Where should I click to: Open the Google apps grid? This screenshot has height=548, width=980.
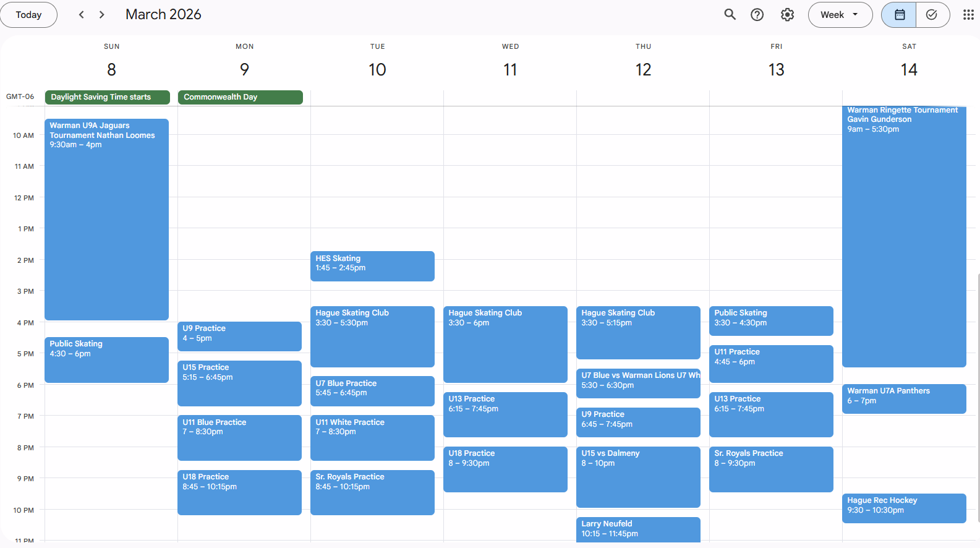tap(968, 15)
